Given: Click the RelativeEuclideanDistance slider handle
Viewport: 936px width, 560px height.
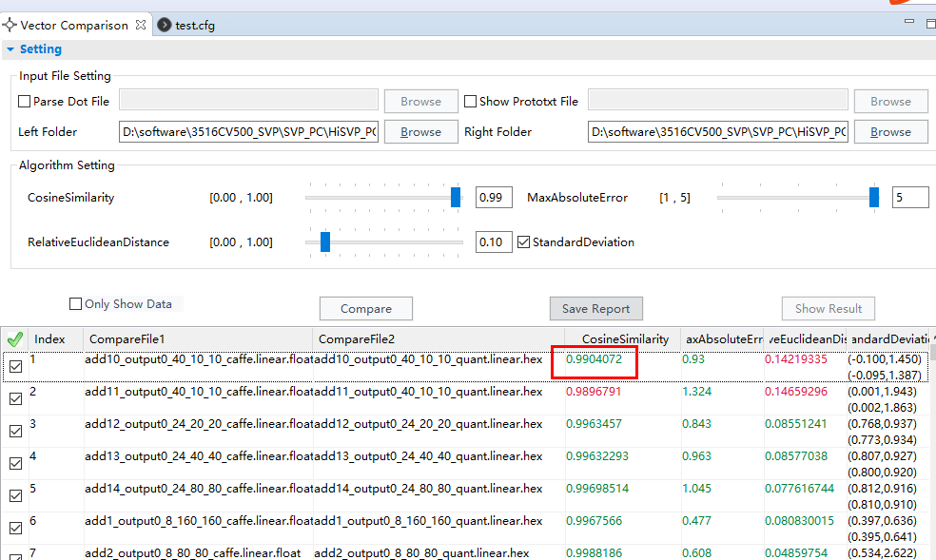Looking at the screenshot, I should tap(325, 241).
